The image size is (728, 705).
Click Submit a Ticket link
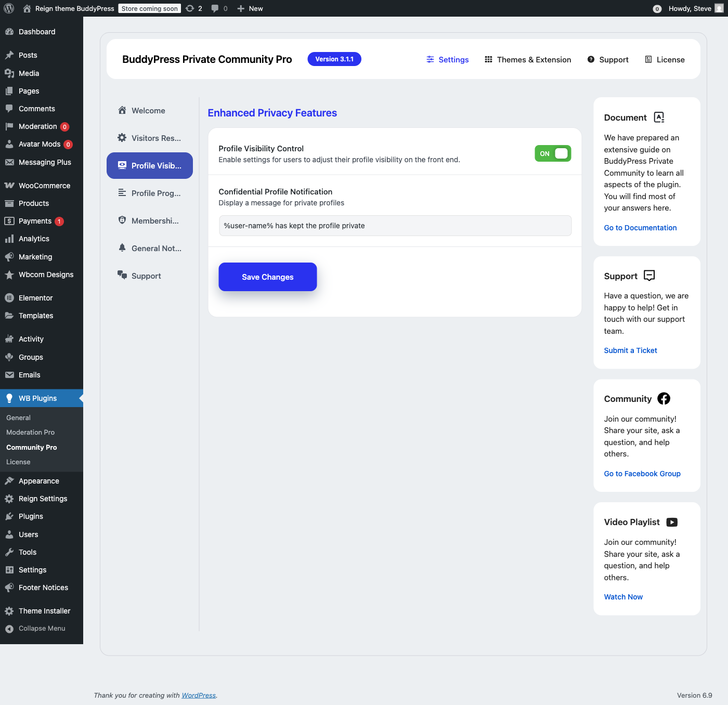630,350
